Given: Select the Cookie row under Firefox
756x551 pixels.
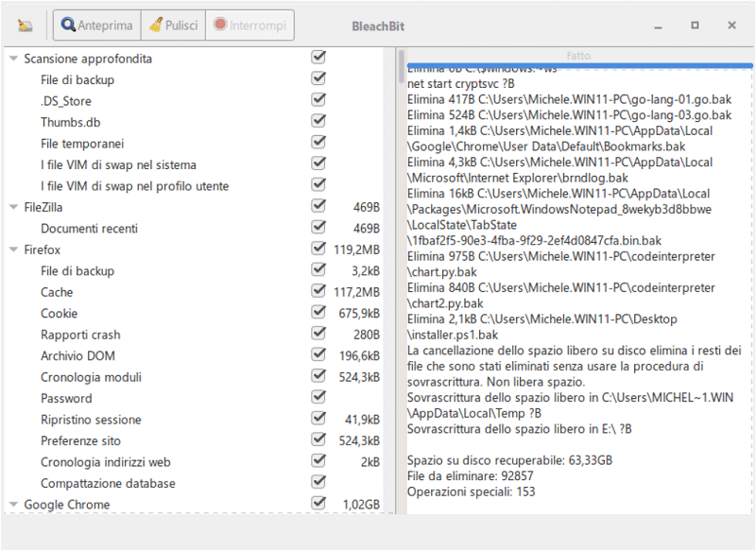Looking at the screenshot, I should tap(194, 314).
